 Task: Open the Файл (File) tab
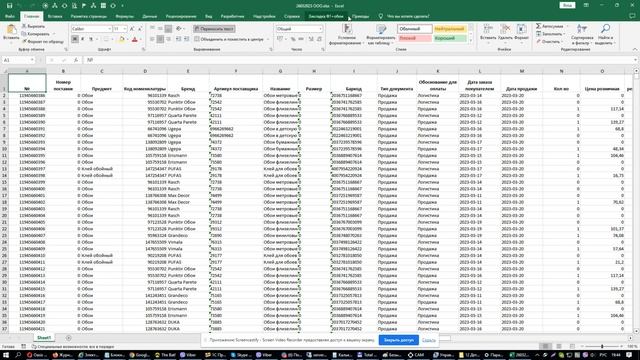10,16
